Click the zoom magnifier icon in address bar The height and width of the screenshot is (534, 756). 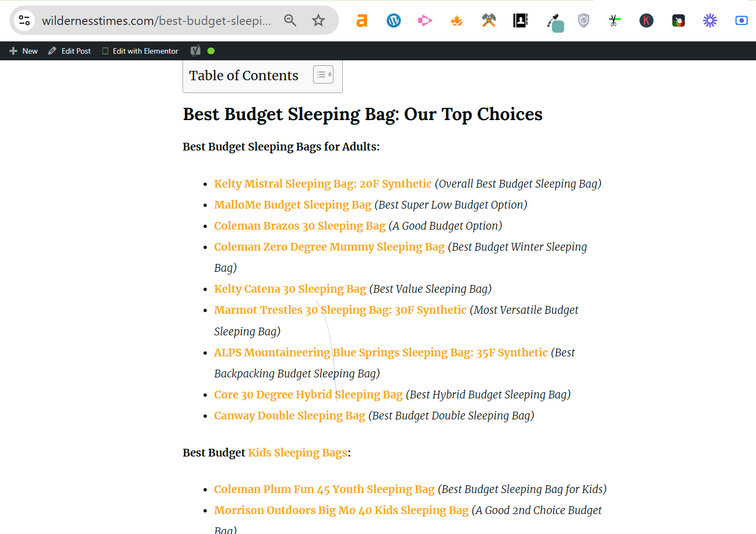290,20
